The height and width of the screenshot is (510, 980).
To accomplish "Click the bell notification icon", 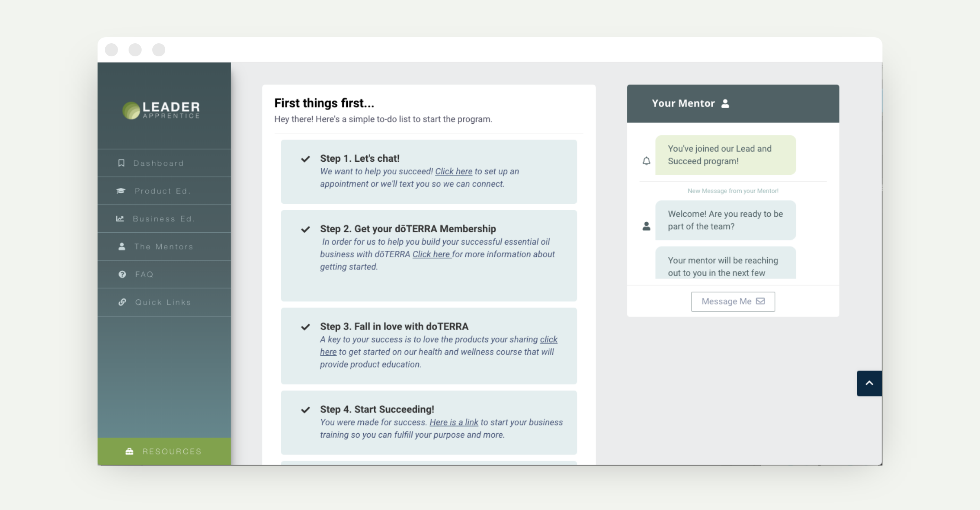I will click(646, 161).
